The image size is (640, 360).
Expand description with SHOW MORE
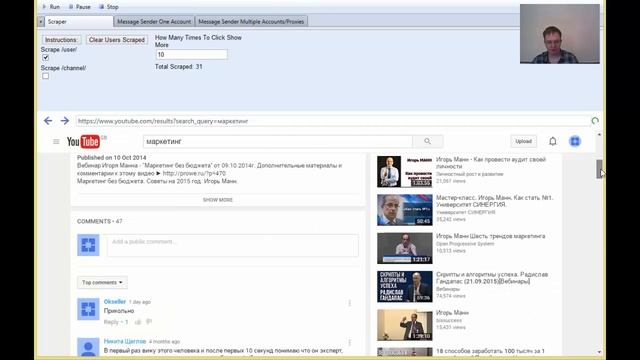click(x=218, y=200)
